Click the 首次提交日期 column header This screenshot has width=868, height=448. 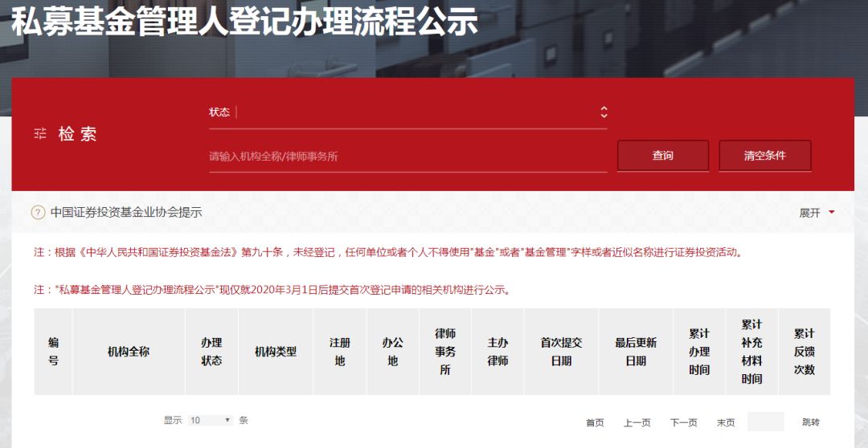coord(561,352)
